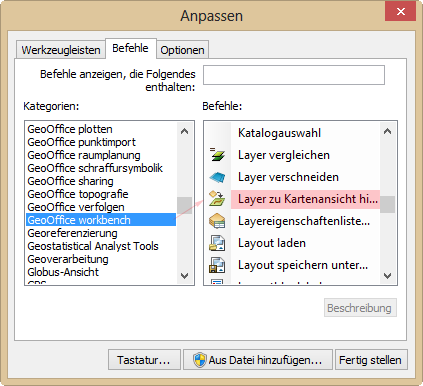
Task: Select the Katalogauswahl command
Action: (279, 133)
